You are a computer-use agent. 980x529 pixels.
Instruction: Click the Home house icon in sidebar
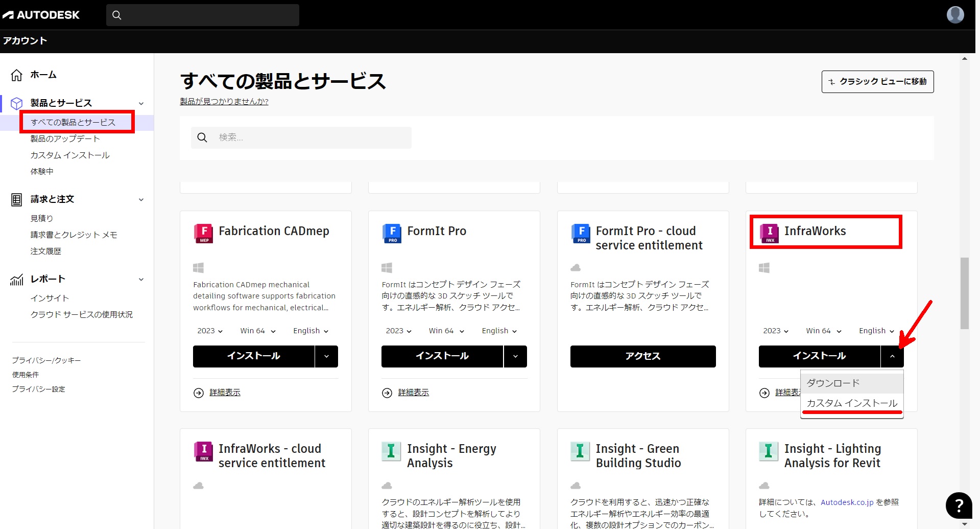[x=17, y=75]
